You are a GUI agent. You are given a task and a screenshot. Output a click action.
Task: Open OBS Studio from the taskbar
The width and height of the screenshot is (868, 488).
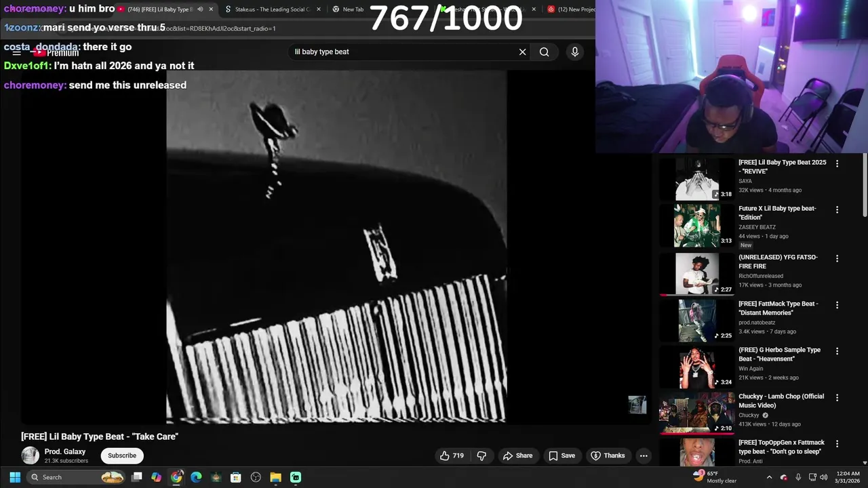[256, 477]
